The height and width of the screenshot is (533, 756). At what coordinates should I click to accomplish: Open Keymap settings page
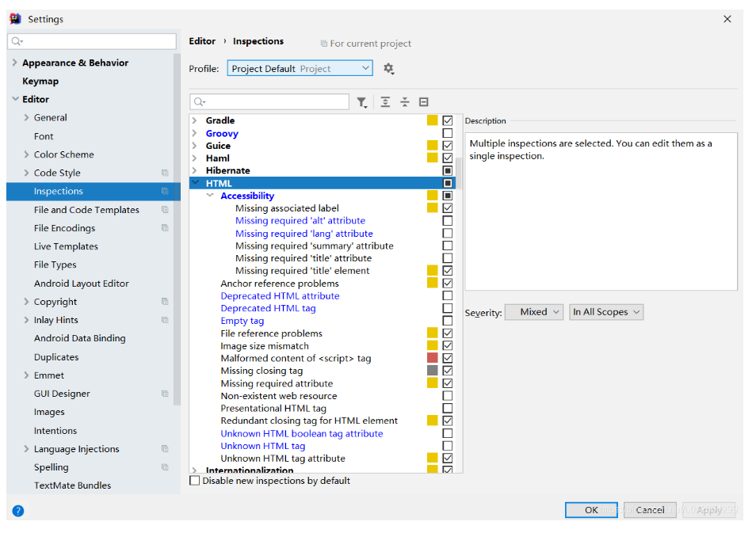point(40,81)
